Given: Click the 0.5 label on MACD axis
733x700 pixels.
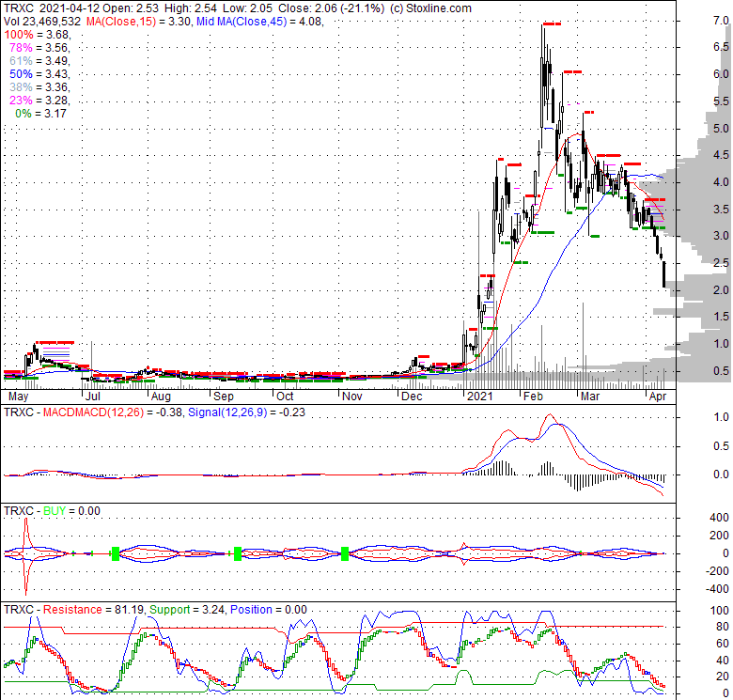Looking at the screenshot, I should click(x=721, y=446).
